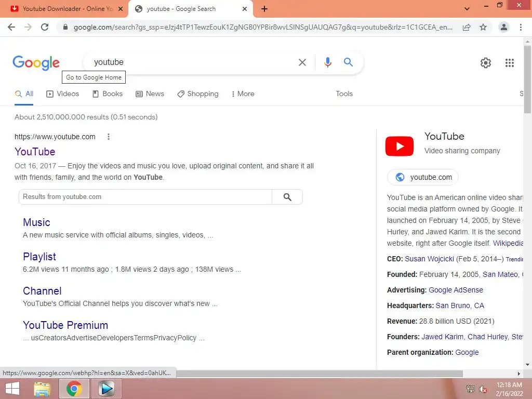This screenshot has width=532, height=399.
Task: Click the youtube.com website chip button
Action: click(423, 177)
